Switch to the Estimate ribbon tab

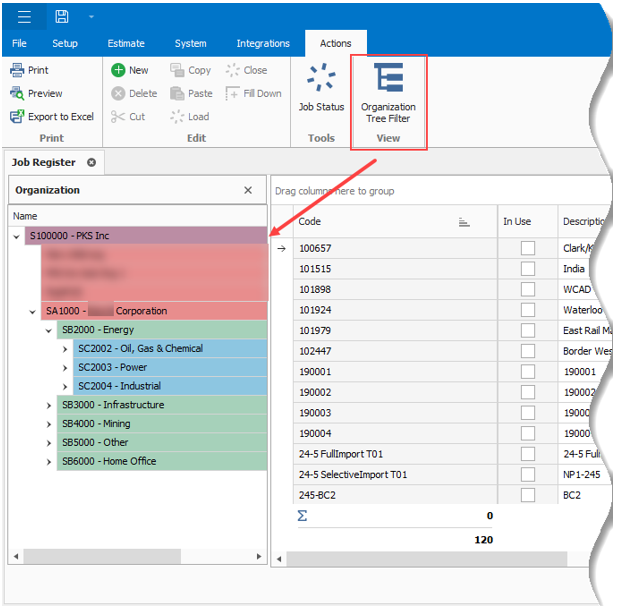tap(126, 43)
